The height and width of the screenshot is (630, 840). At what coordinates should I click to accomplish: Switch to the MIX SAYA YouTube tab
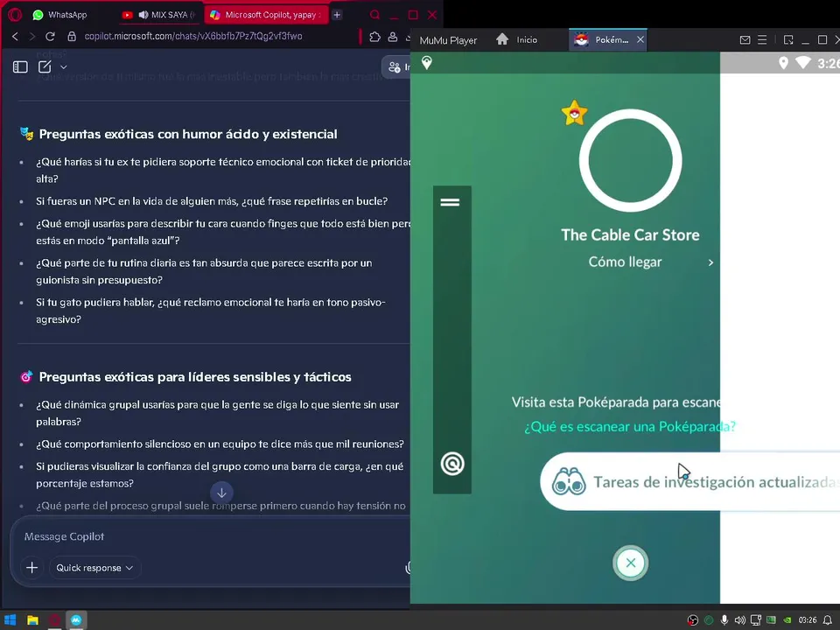(x=159, y=15)
